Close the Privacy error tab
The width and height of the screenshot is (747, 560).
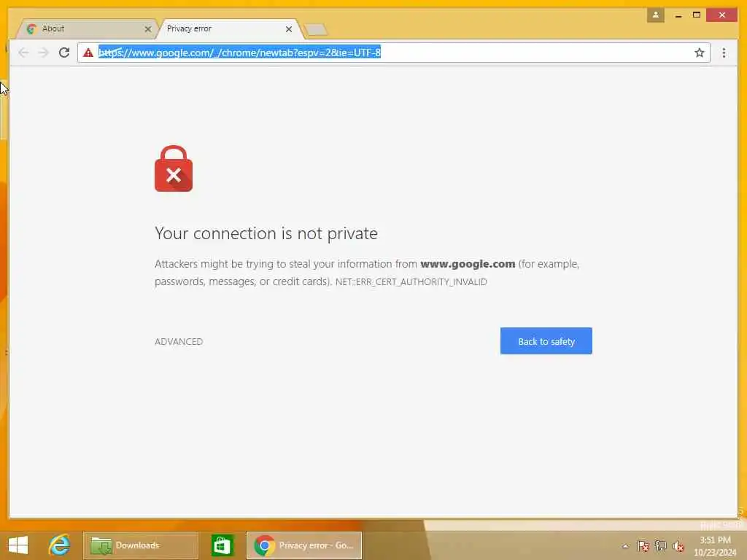point(289,29)
